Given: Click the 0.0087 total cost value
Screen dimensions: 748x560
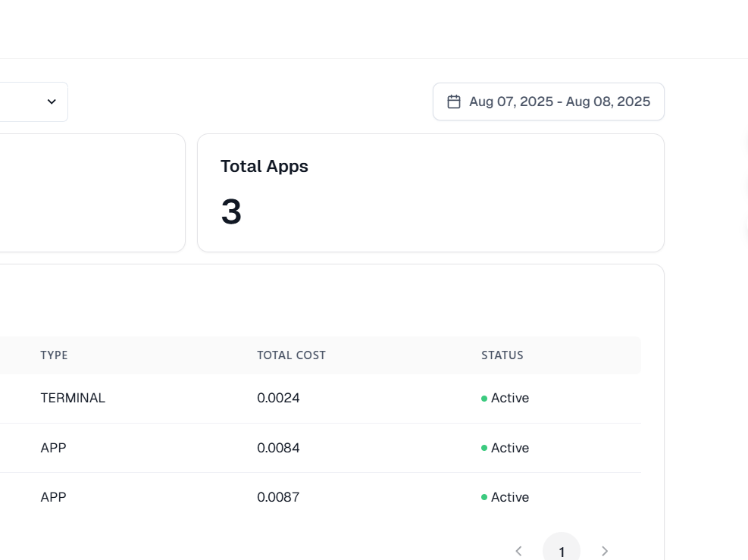Looking at the screenshot, I should point(278,497).
